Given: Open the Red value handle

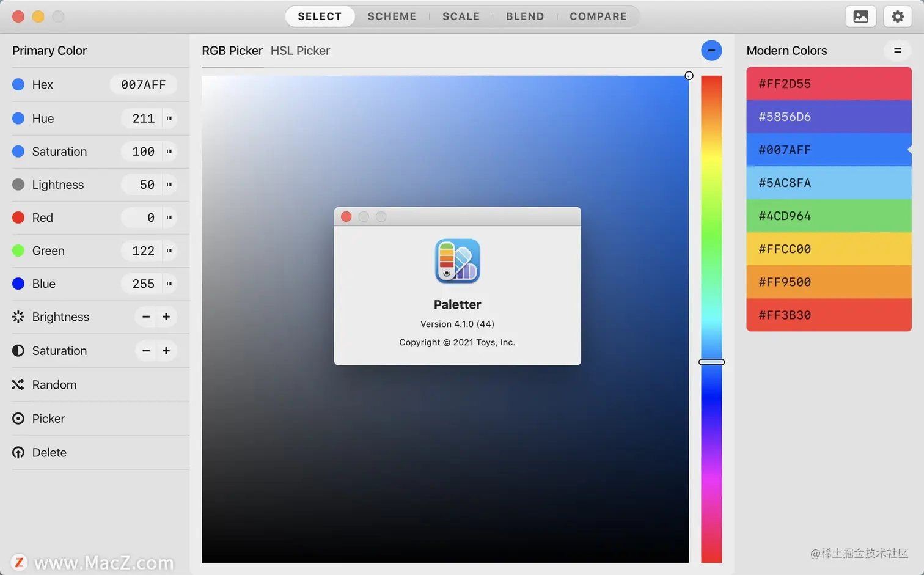Looking at the screenshot, I should point(169,218).
